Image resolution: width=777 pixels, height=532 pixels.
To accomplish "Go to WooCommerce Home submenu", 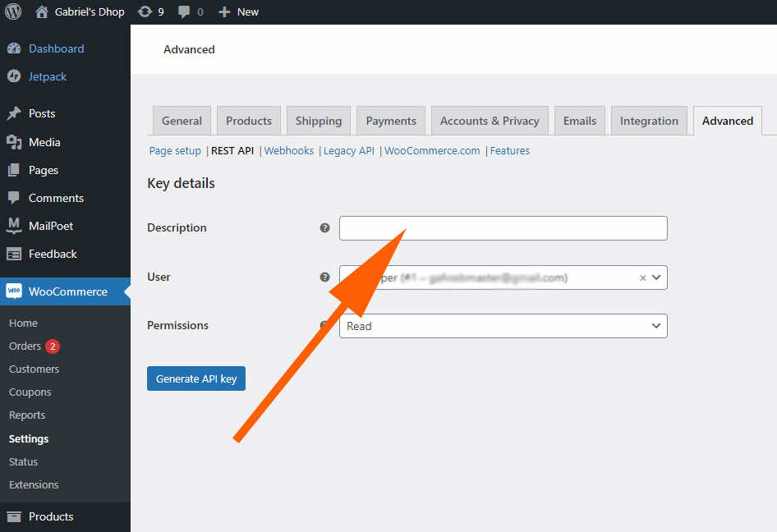I will [x=23, y=323].
